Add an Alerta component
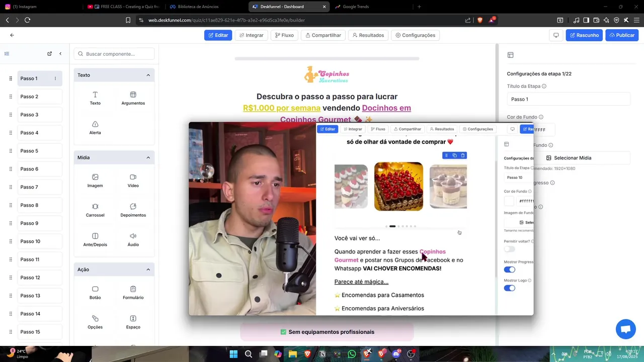Image resolution: width=644 pixels, height=362 pixels. pyautogui.click(x=95, y=128)
